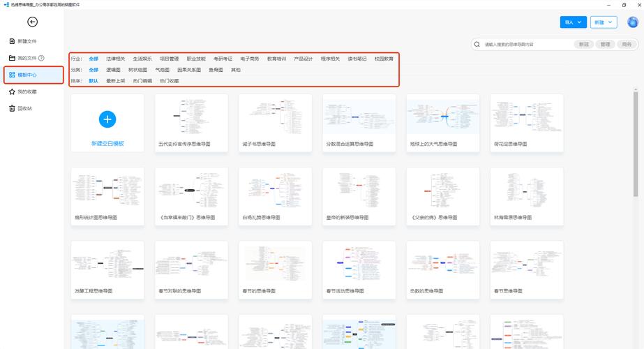Filter industry by 生活娱乐
This screenshot has height=349, width=644.
[x=142, y=59]
